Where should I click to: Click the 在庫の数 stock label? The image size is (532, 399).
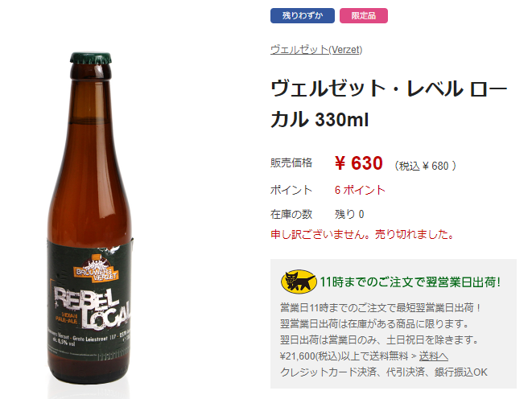click(291, 214)
